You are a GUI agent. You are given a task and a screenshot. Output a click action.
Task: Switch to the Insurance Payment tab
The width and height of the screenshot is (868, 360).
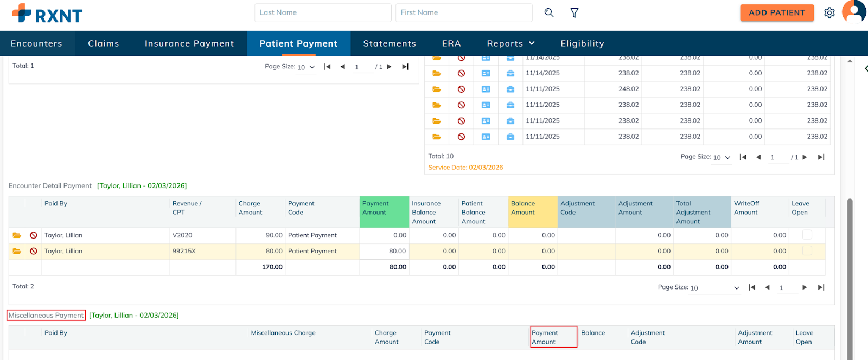[189, 43]
